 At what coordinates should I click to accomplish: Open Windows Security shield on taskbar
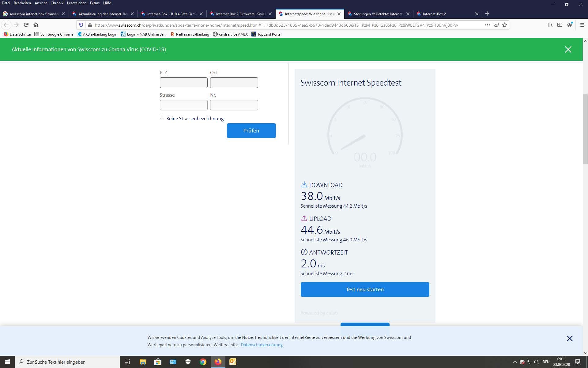click(188, 362)
